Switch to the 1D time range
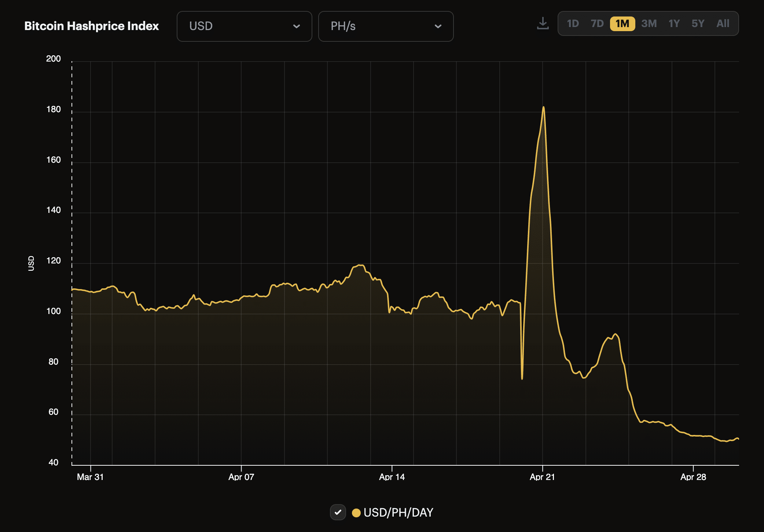Screen dimensions: 764x532 point(573,24)
